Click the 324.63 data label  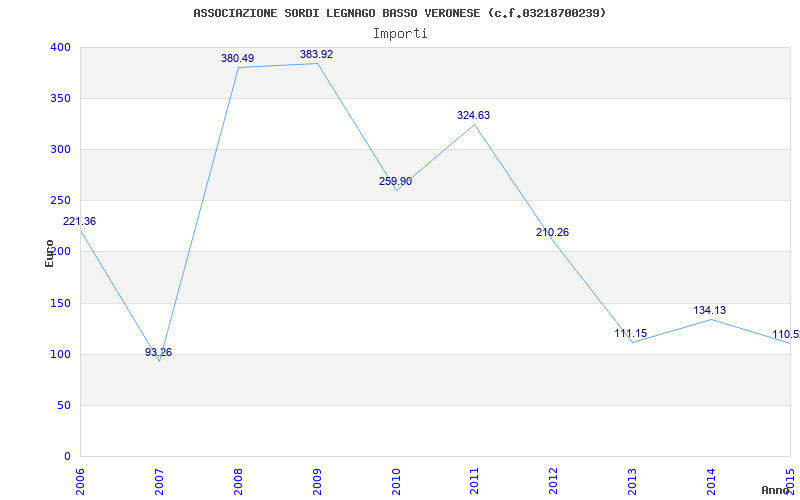473,115
